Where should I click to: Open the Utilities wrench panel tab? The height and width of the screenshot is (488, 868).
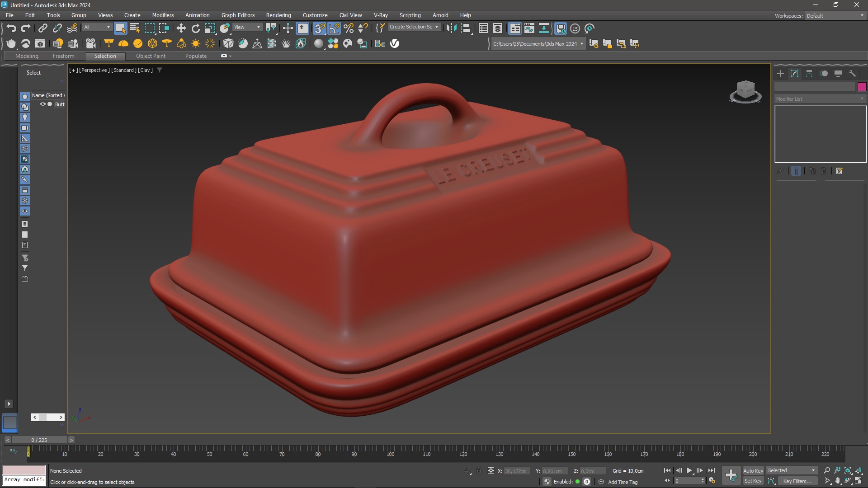tap(853, 74)
